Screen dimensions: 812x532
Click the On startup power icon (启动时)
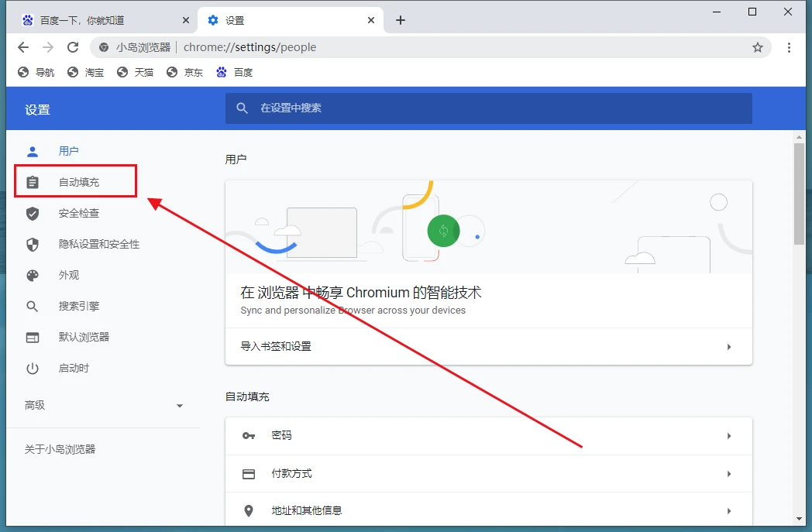coord(33,368)
